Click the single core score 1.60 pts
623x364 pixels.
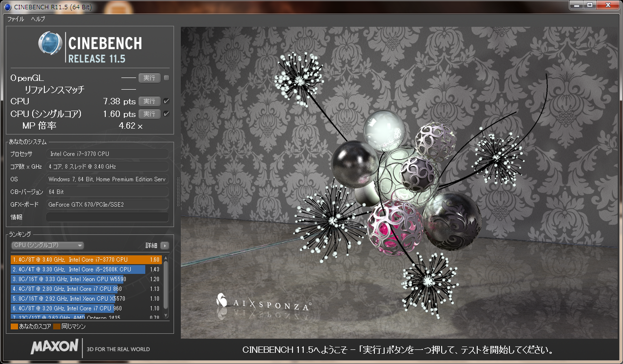pos(119,114)
